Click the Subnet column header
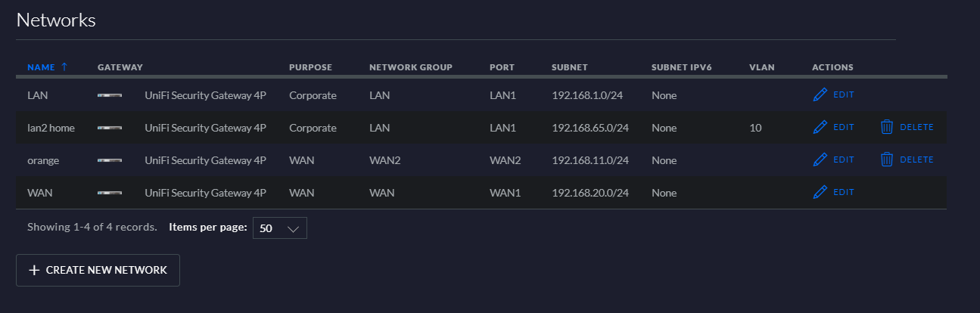The width and height of the screenshot is (980, 313). 569,67
